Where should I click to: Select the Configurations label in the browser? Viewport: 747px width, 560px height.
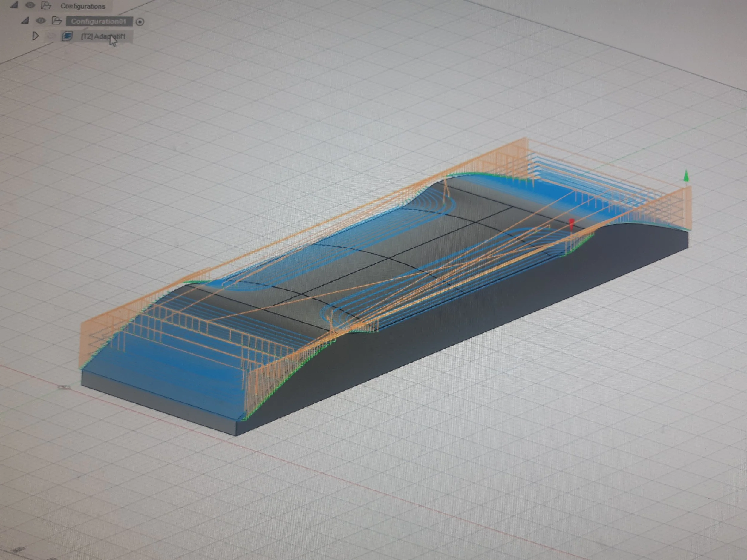(x=83, y=6)
